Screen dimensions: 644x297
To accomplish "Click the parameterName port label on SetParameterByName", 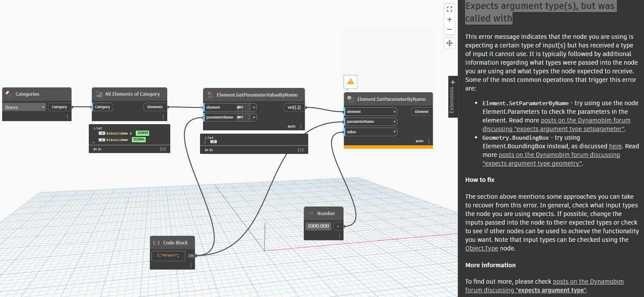I will pos(360,122).
